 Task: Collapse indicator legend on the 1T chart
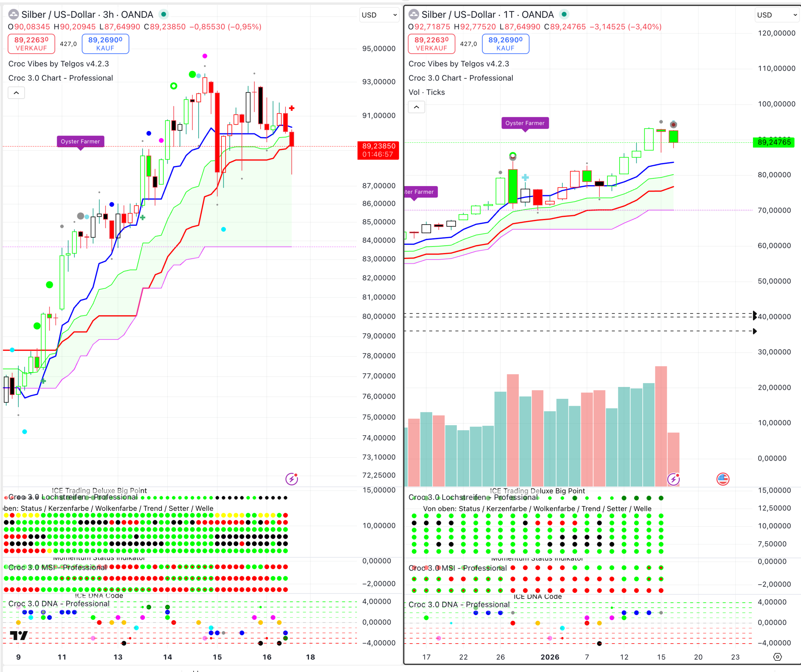tap(417, 107)
